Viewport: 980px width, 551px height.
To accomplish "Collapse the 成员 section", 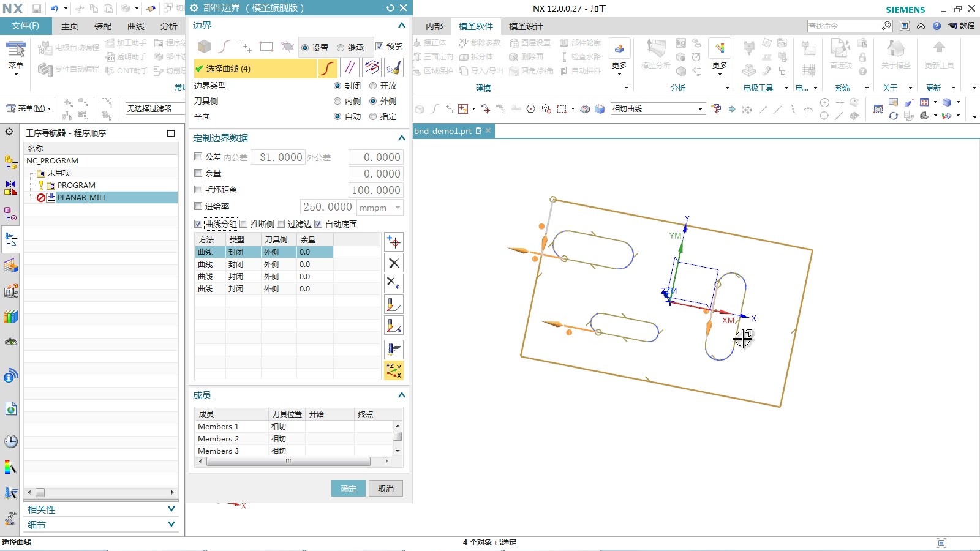I will (401, 395).
